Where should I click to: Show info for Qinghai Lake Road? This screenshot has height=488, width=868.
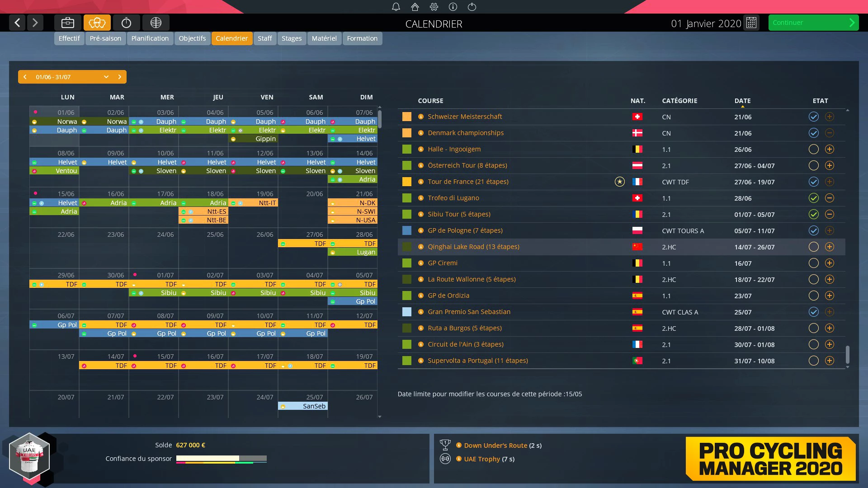[x=421, y=247]
